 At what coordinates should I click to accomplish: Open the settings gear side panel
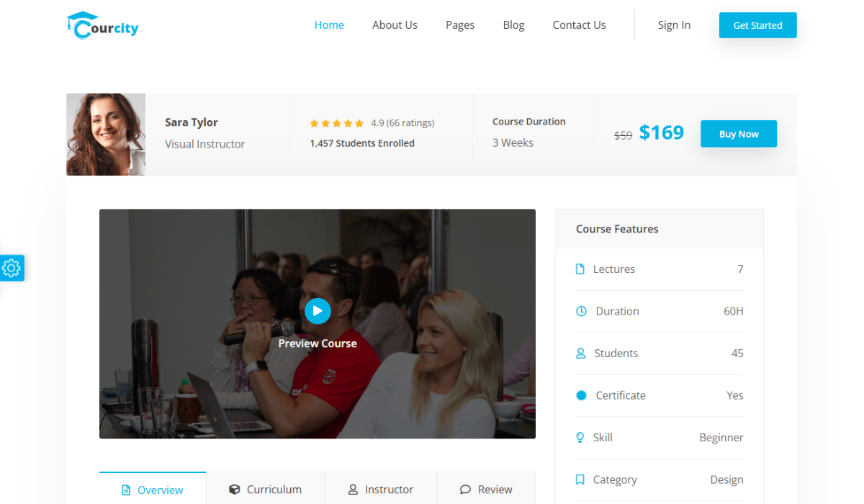pos(12,269)
